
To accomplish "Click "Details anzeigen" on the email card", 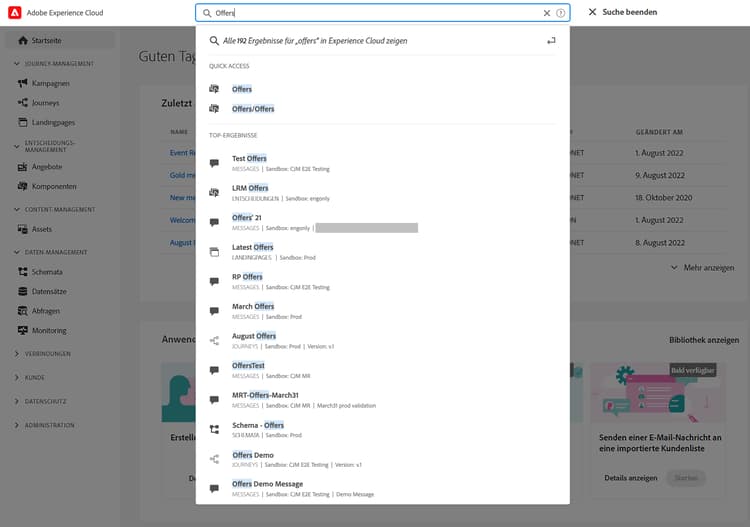I will point(630,478).
